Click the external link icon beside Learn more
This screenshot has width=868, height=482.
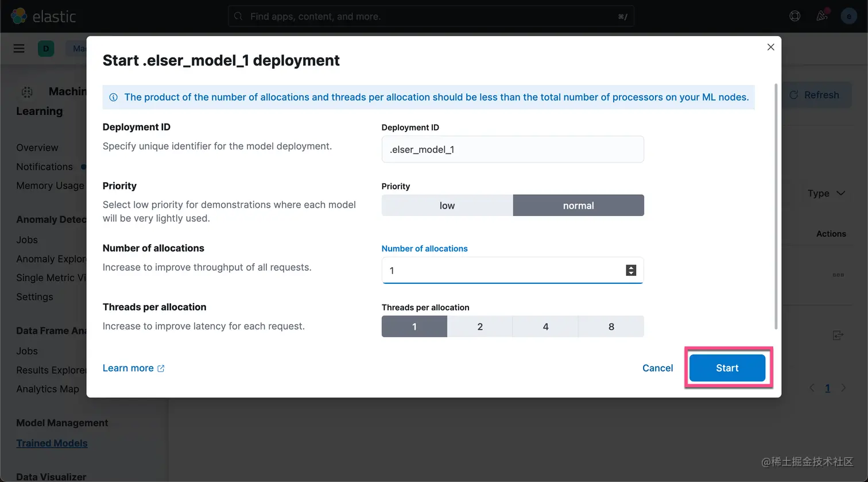[161, 368]
